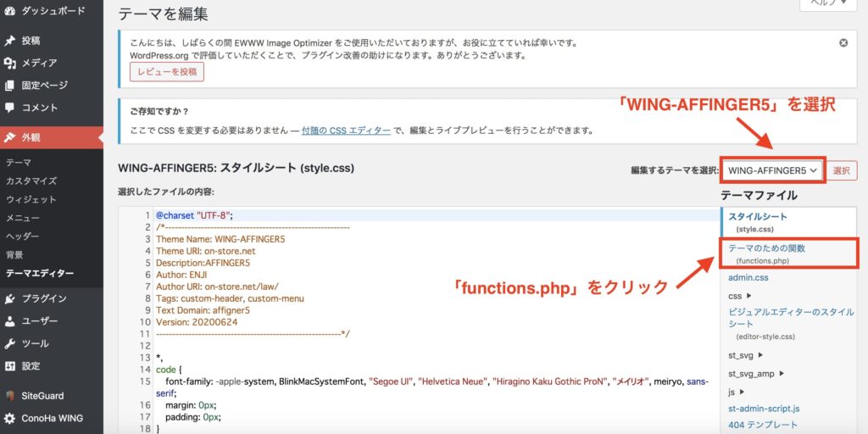Follow the 付随の CSS エディター link
The width and height of the screenshot is (868, 434).
pyautogui.click(x=346, y=131)
